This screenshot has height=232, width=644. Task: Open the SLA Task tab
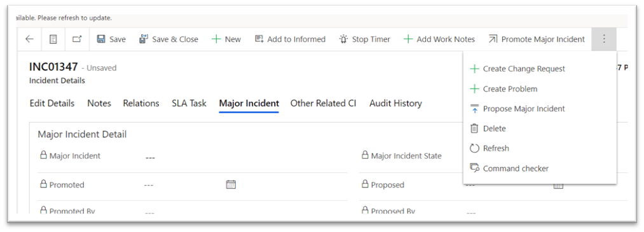pos(189,104)
